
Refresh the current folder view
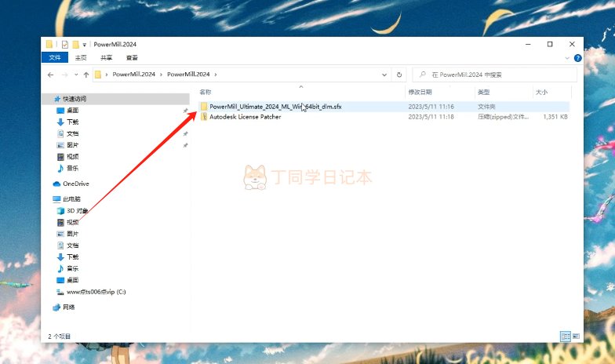coord(399,75)
